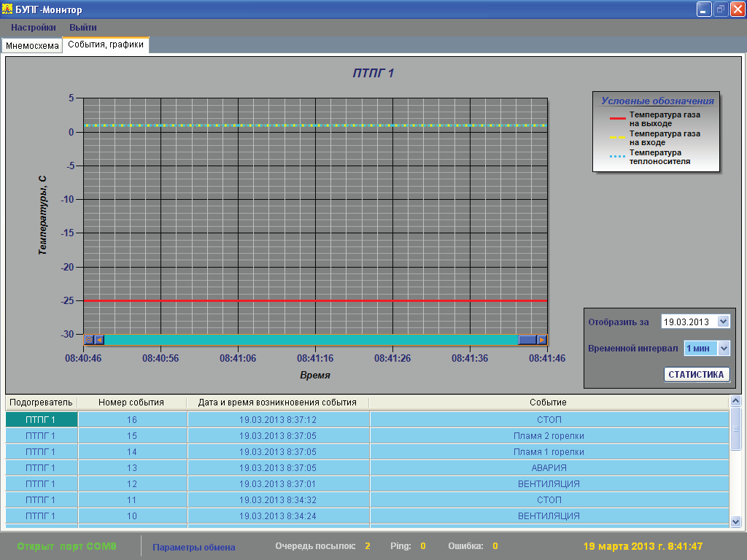Click the chart title 'ПТПГ 1'
Screen dimensions: 747x560
pyautogui.click(x=373, y=73)
